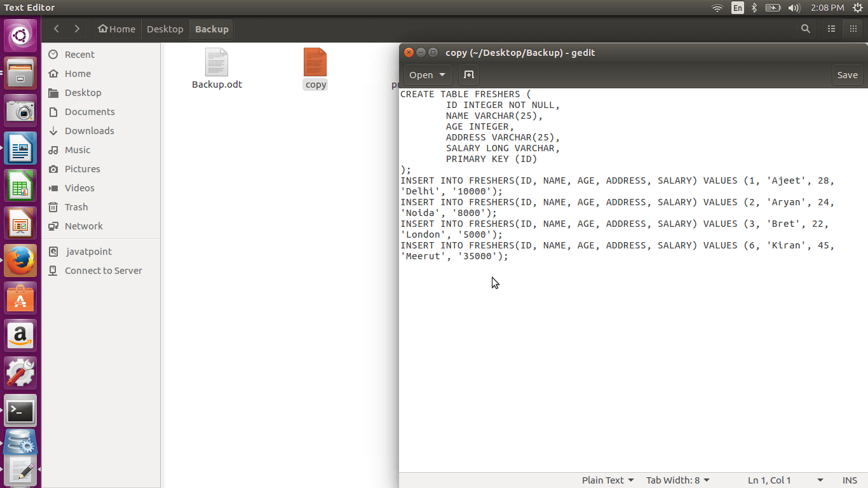868x488 pixels.
Task: Click the search icon in file manager
Action: 805,29
